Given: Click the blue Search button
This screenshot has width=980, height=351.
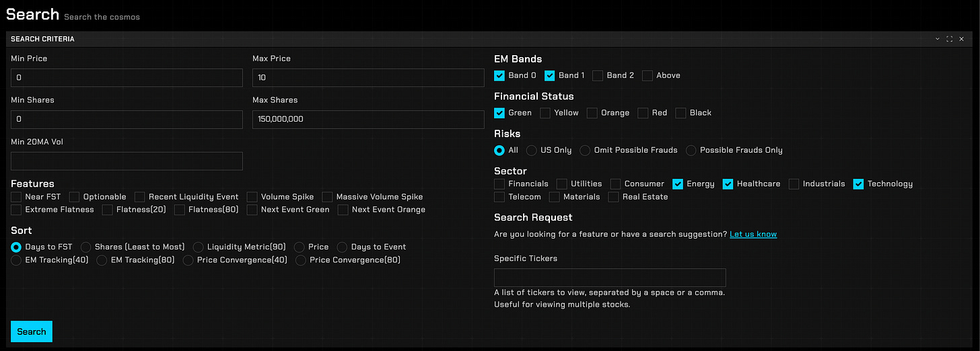Looking at the screenshot, I should pyautogui.click(x=32, y=331).
